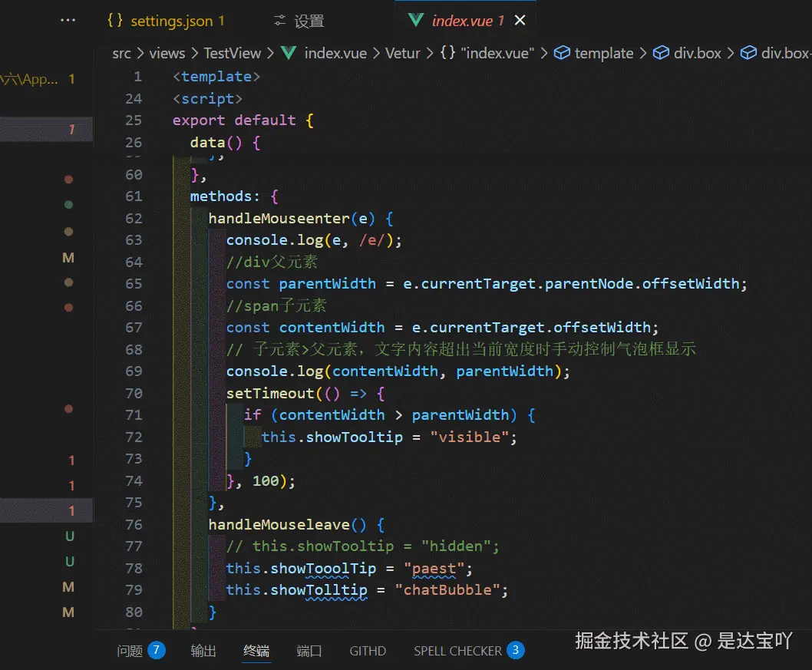Open the 输出 output panel
Image resolution: width=812 pixels, height=670 pixels.
[203, 650]
